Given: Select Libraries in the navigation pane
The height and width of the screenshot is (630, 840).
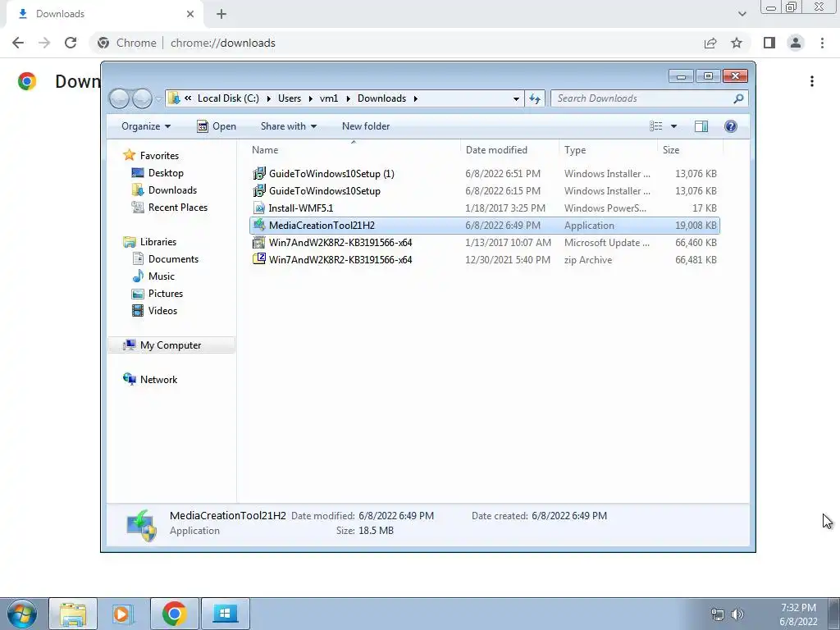Looking at the screenshot, I should 158,242.
